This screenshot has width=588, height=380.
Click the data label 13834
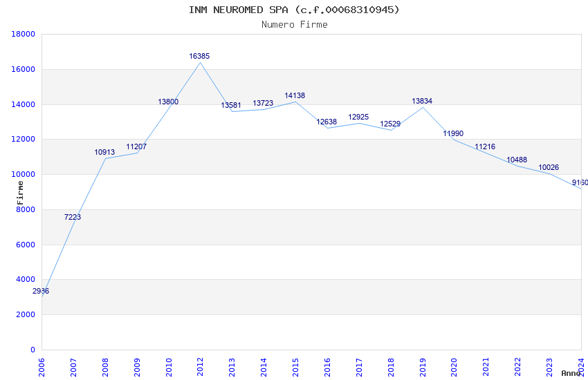tap(422, 101)
